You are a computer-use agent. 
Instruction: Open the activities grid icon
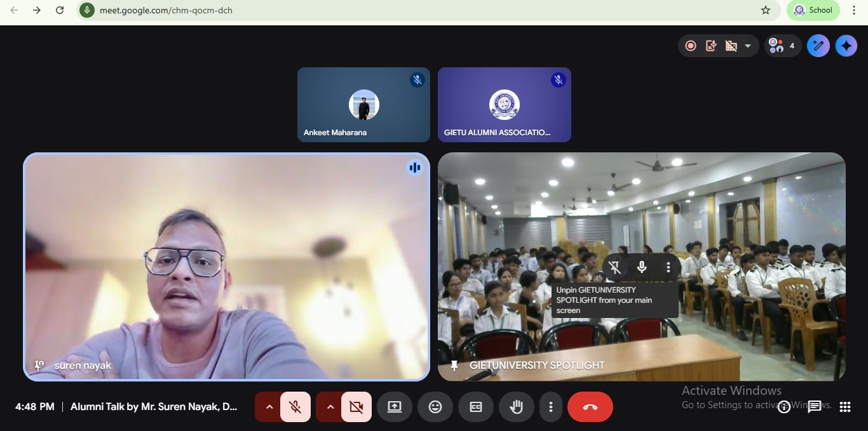[x=844, y=407]
